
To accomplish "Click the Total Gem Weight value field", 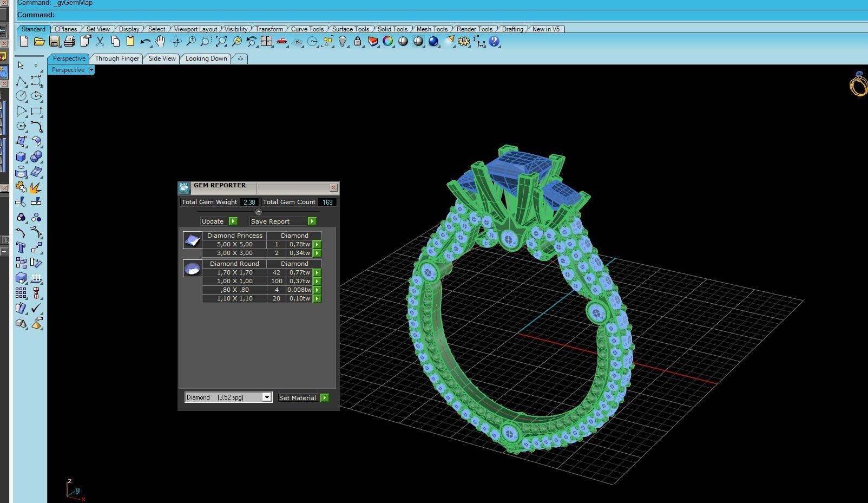I will click(x=249, y=202).
